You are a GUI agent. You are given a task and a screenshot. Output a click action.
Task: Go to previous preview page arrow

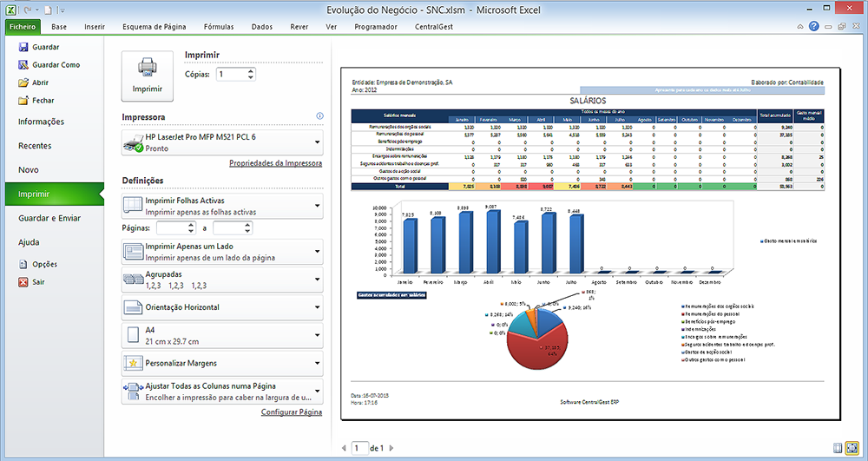(x=344, y=448)
